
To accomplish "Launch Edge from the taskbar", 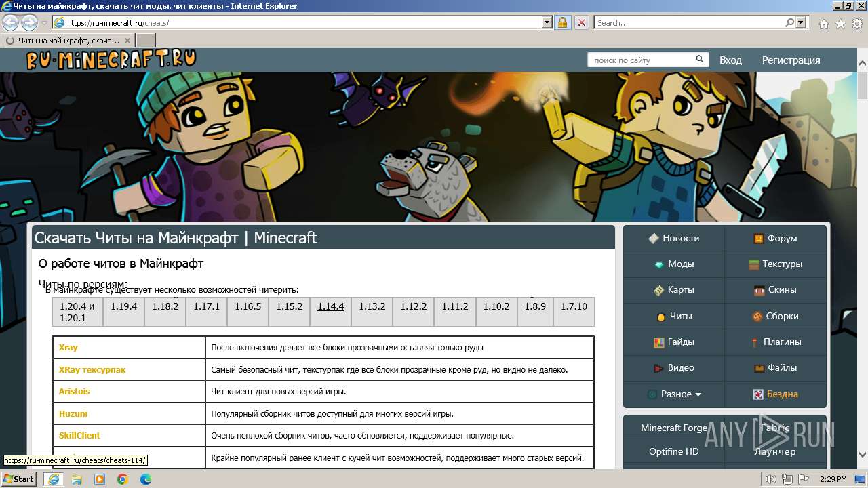I will pos(146,479).
